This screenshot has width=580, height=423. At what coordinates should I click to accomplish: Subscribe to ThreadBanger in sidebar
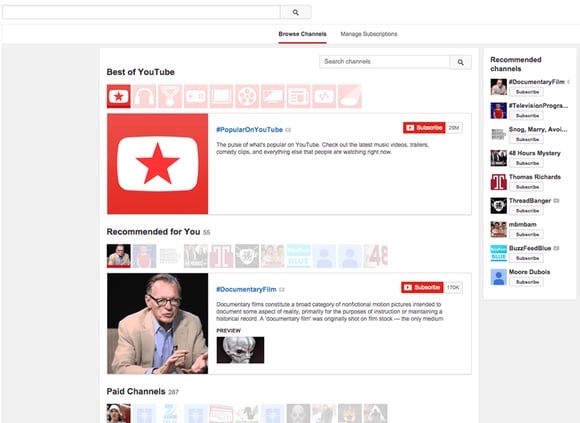tap(527, 210)
